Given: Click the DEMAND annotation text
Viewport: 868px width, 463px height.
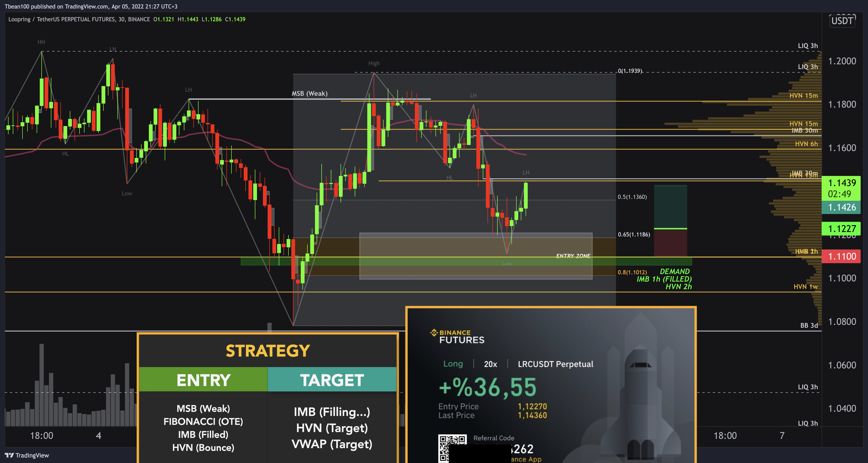Looking at the screenshot, I should 675,271.
